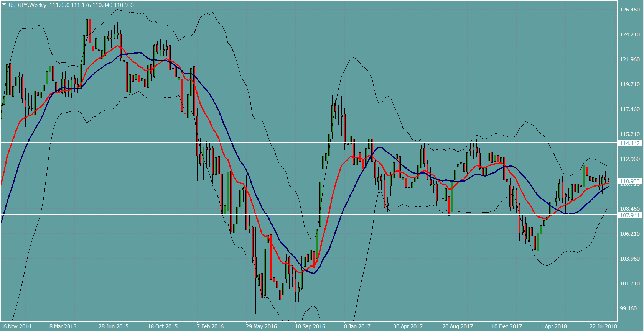
Task: Click the 112.960 price scale label
Action: click(x=630, y=159)
